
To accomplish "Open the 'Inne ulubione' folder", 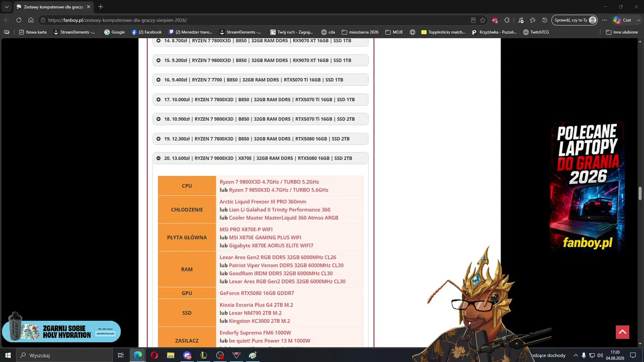I will [x=622, y=32].
